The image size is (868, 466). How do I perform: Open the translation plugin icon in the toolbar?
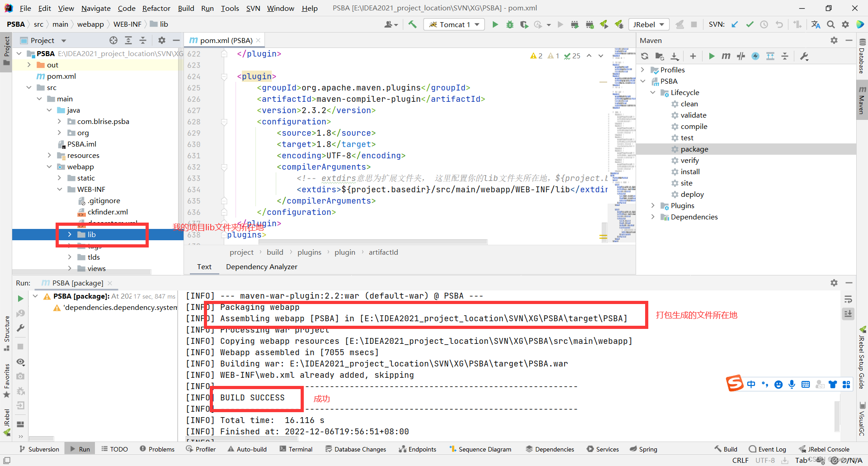(x=816, y=24)
